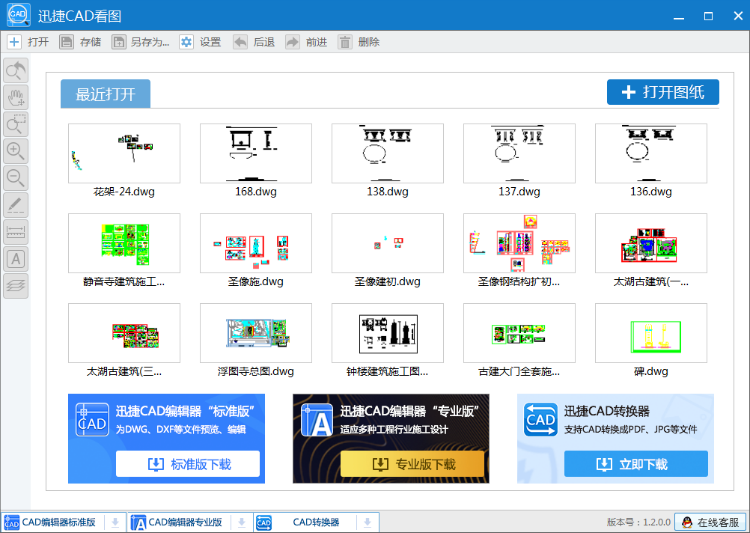Click the Forward (前进) arrow icon

[292, 42]
